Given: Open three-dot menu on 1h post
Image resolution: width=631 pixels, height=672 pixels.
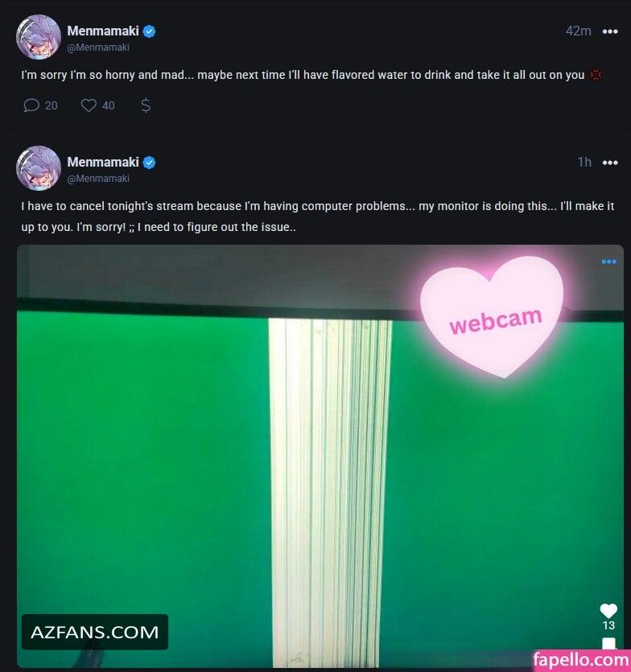Looking at the screenshot, I should tap(610, 163).
